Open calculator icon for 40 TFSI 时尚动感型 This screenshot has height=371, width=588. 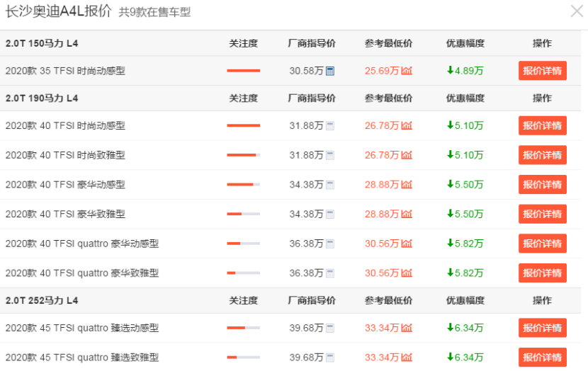point(330,126)
